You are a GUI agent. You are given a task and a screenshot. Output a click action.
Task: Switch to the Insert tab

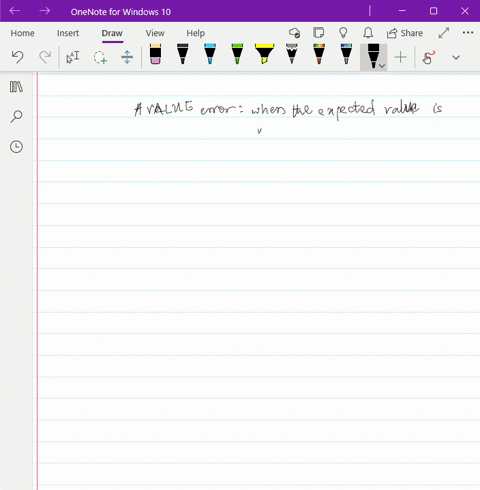pos(68,33)
